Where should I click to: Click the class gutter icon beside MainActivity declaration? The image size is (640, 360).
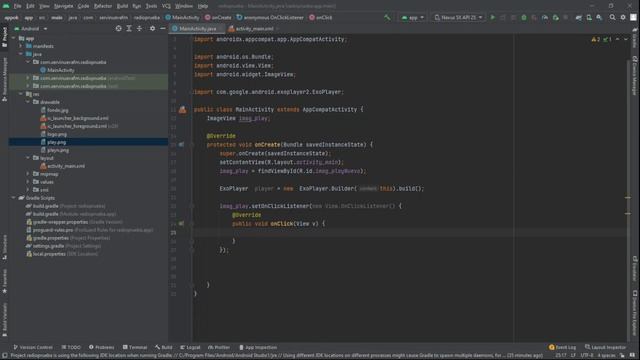182,109
